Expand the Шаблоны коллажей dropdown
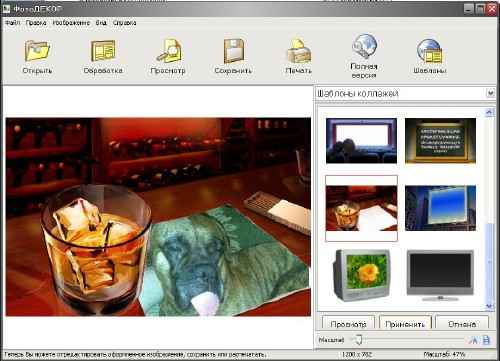The width and height of the screenshot is (500, 361). pos(490,93)
